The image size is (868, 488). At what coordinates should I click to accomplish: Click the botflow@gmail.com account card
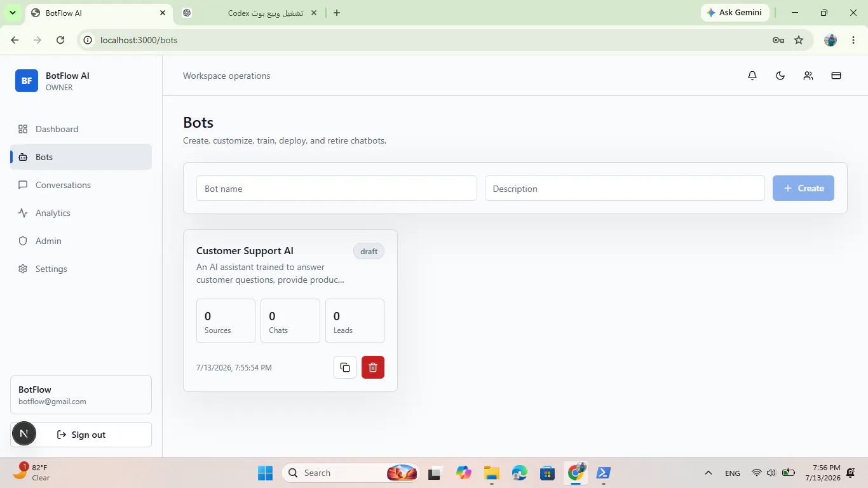click(x=81, y=395)
